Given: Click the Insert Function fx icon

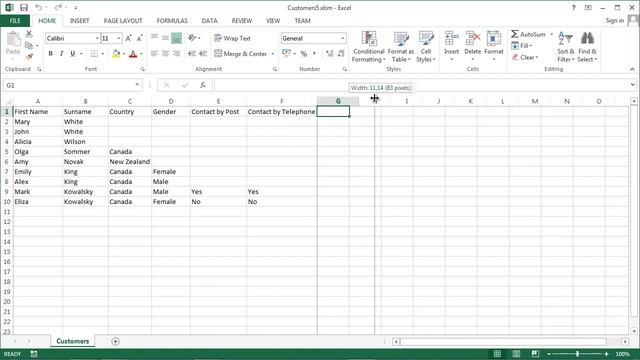Looking at the screenshot, I should [202, 85].
